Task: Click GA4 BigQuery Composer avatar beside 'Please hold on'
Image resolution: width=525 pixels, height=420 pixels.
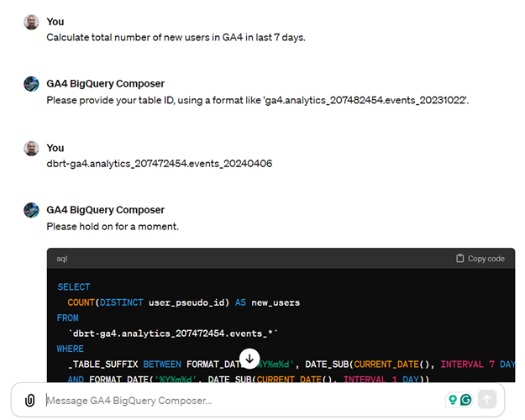Action: pos(31,210)
